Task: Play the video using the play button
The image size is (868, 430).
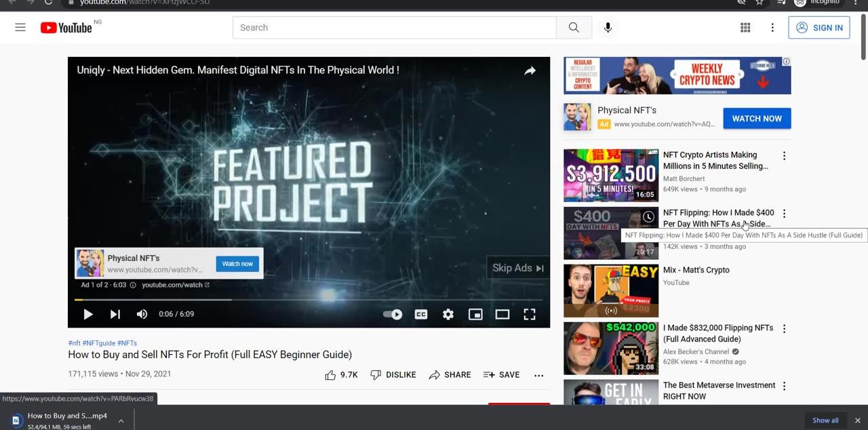Action: coord(87,314)
